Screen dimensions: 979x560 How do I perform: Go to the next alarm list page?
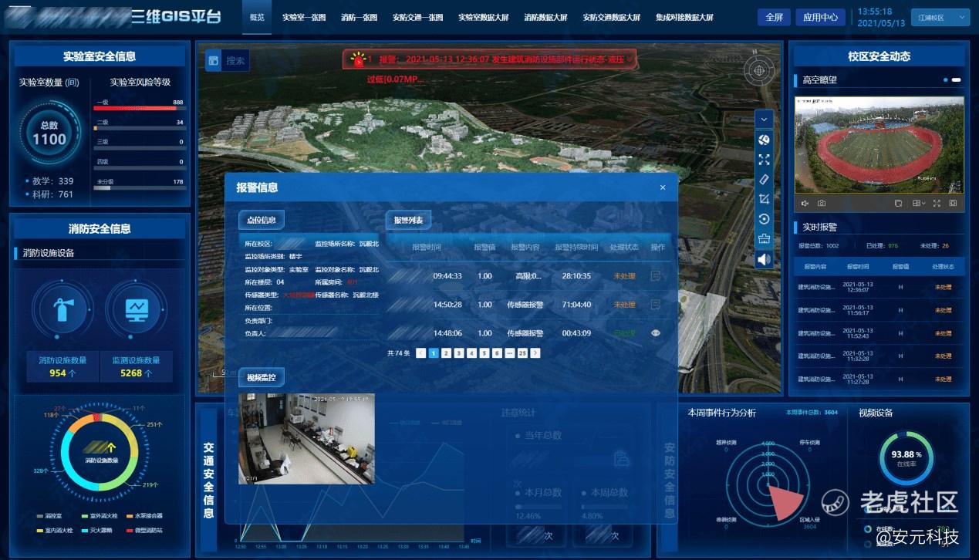pyautogui.click(x=535, y=353)
